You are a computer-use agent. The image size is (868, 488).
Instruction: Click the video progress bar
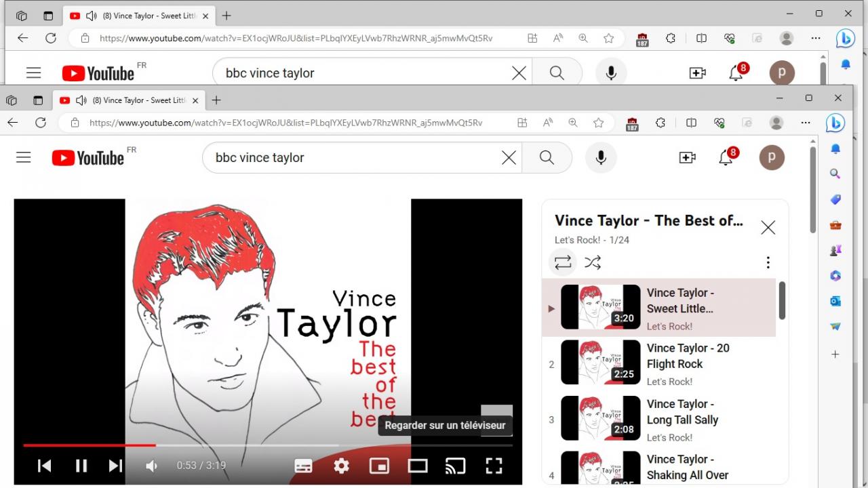(268, 445)
